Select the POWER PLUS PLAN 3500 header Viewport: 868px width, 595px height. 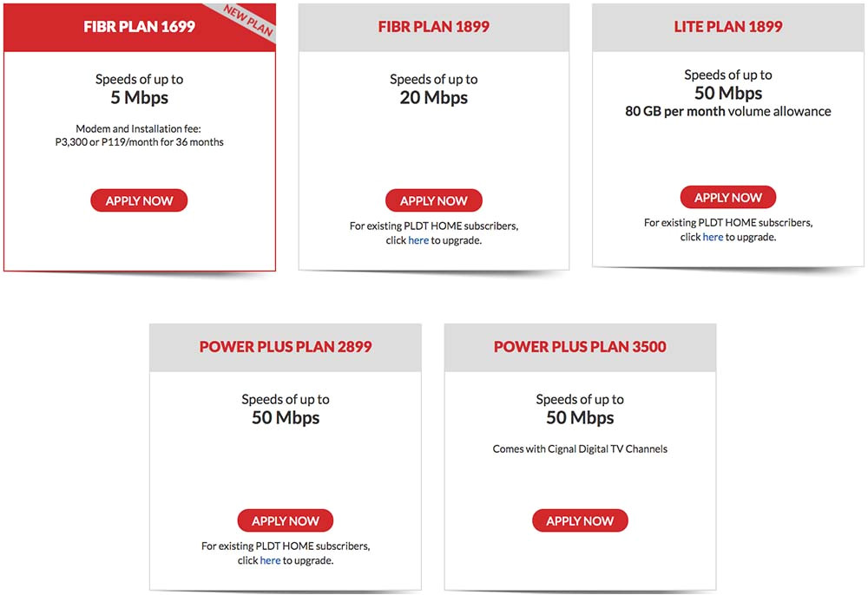click(580, 346)
